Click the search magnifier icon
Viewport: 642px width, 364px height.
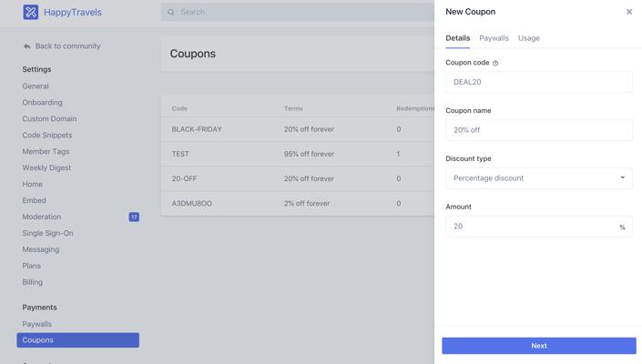(171, 12)
